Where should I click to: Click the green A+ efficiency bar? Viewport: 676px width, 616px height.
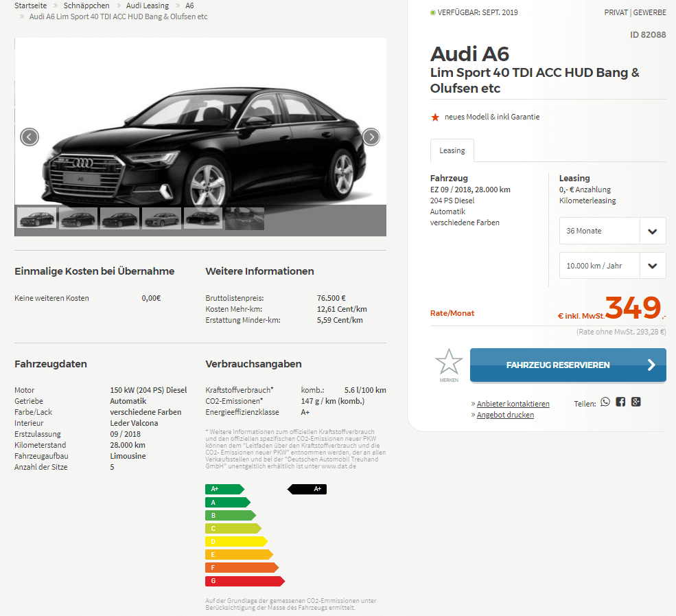coord(224,489)
